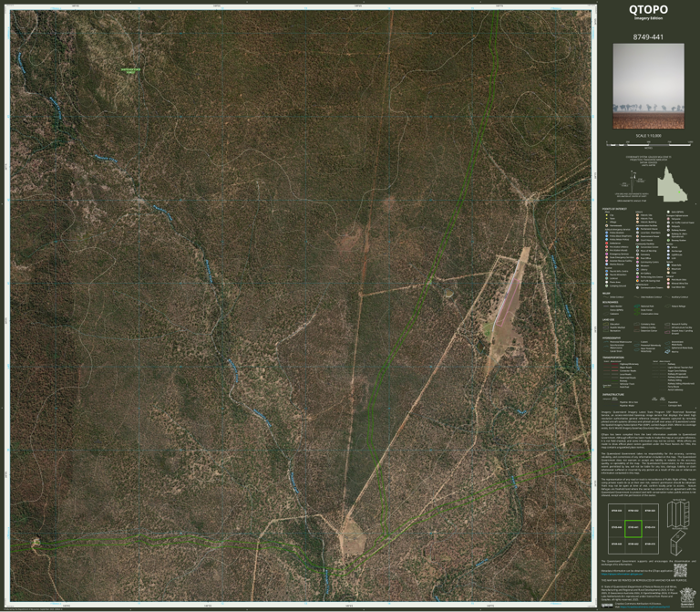Viewport: 700px width, 612px height.
Task: Click the SCALE 1:10,000 label
Action: click(648, 136)
